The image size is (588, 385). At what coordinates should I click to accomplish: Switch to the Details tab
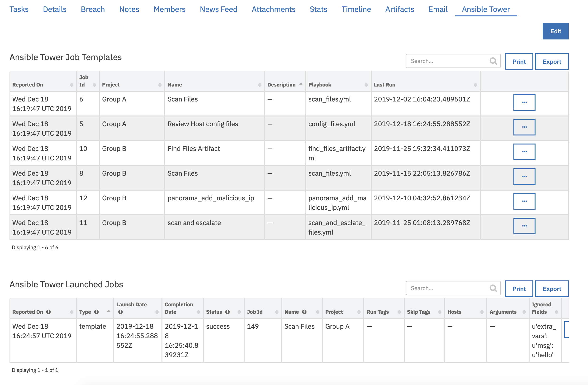55,9
